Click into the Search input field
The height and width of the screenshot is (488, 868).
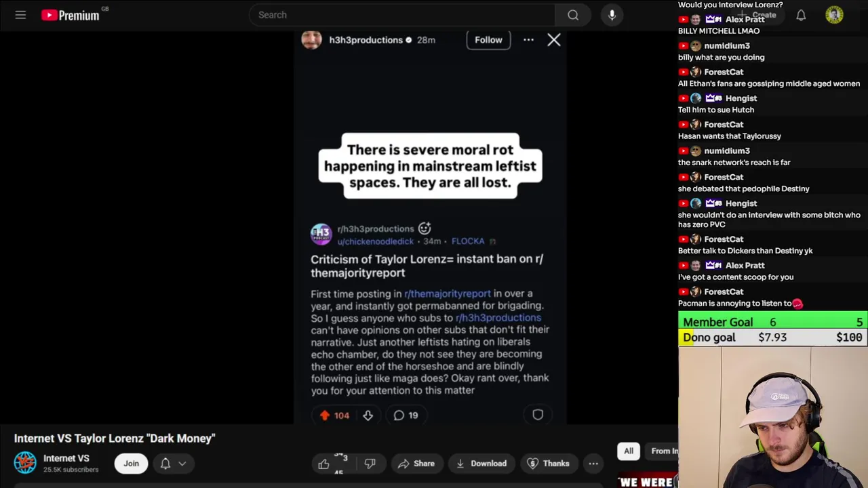[402, 15]
